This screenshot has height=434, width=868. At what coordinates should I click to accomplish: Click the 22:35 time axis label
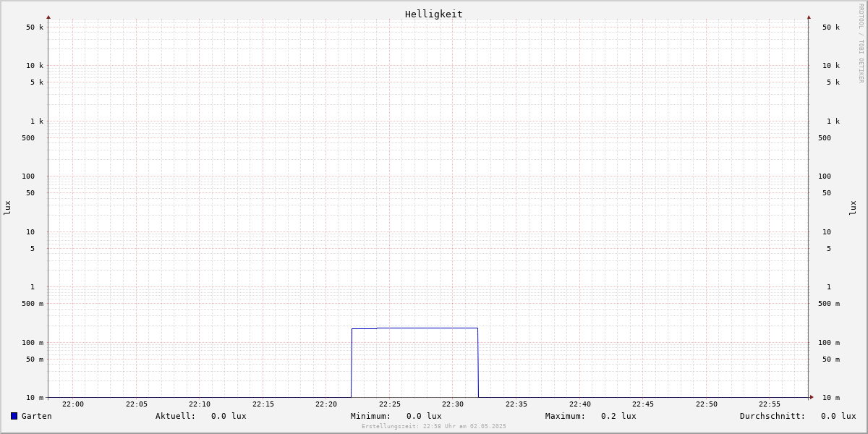516,404
